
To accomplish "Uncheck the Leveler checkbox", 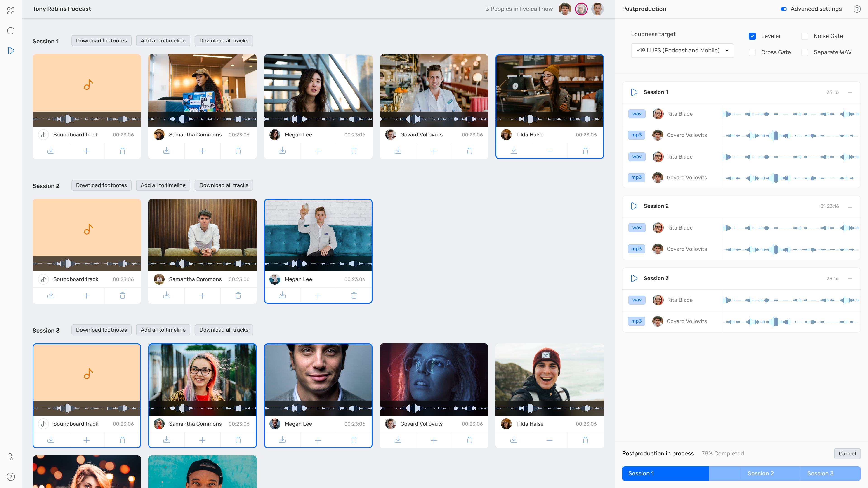I will pos(752,36).
